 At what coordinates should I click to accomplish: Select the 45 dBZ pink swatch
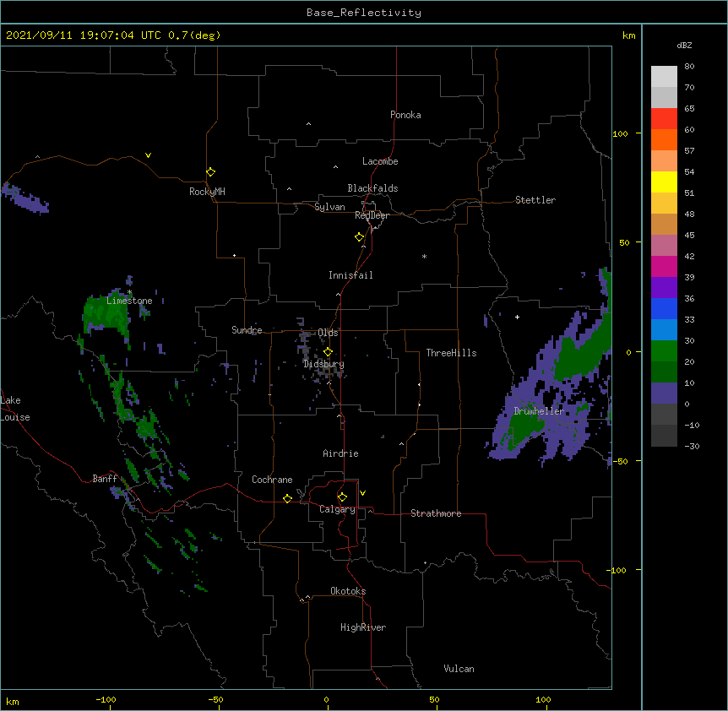664,245
